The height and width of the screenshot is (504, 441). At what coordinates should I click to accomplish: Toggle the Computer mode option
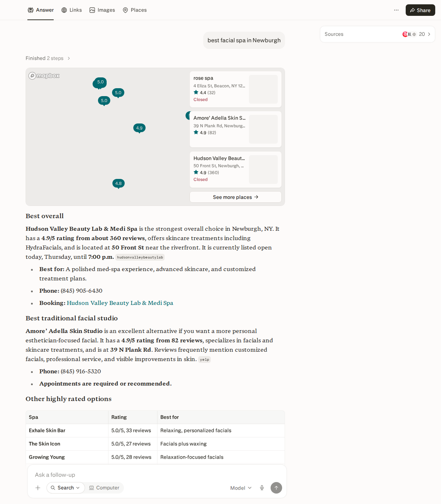click(104, 488)
